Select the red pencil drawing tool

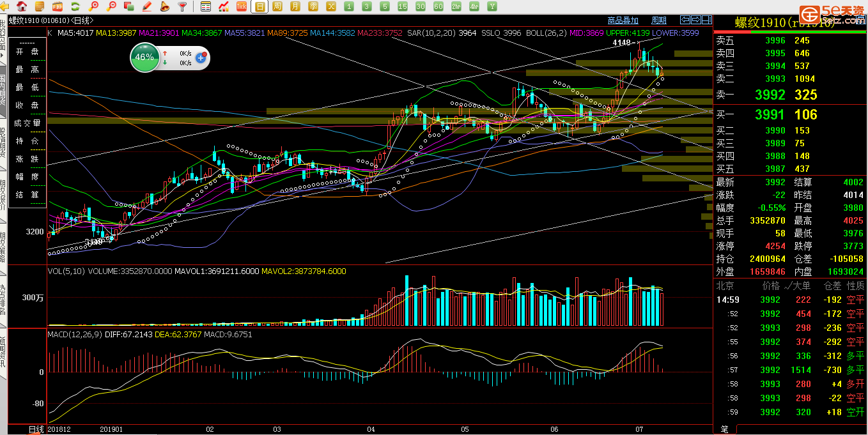point(147,6)
